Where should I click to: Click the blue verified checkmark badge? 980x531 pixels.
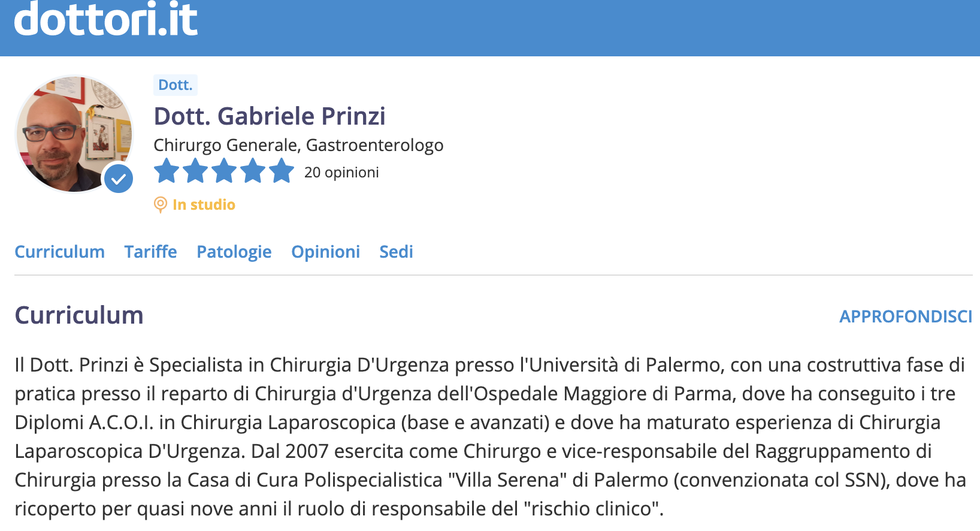[119, 179]
